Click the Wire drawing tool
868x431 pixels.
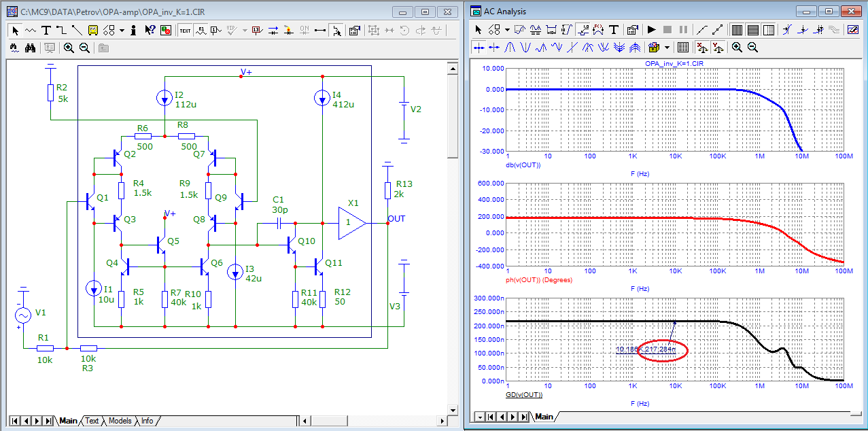(x=61, y=30)
